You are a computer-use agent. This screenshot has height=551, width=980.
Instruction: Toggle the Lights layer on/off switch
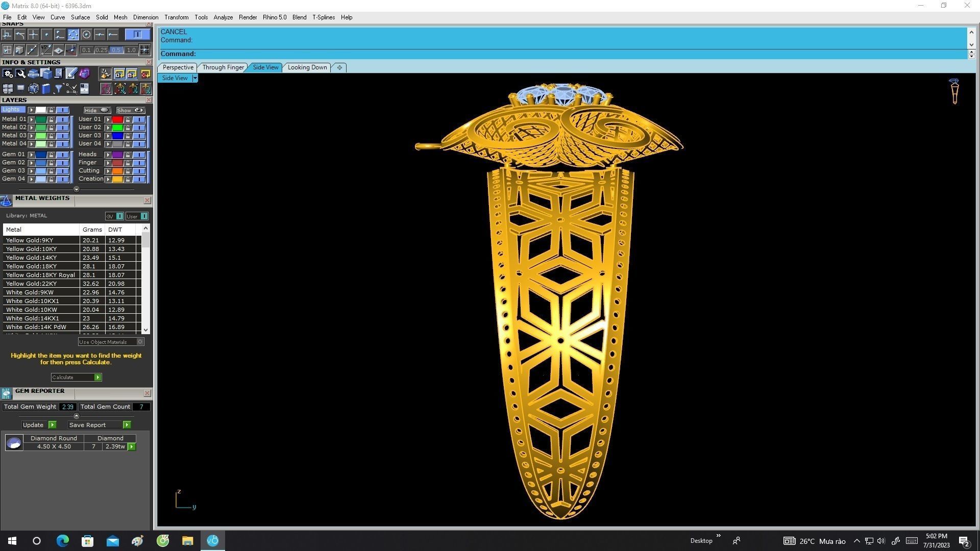pos(62,110)
